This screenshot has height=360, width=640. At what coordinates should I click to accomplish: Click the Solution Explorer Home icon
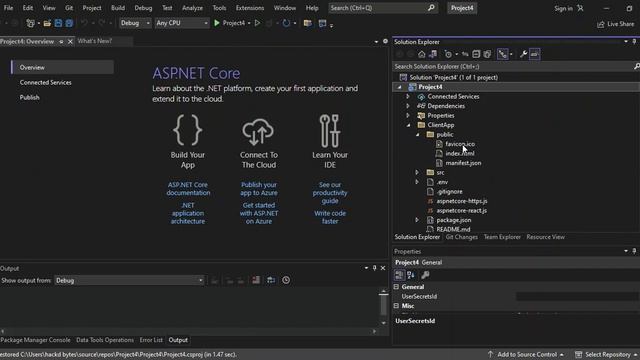coord(422,54)
